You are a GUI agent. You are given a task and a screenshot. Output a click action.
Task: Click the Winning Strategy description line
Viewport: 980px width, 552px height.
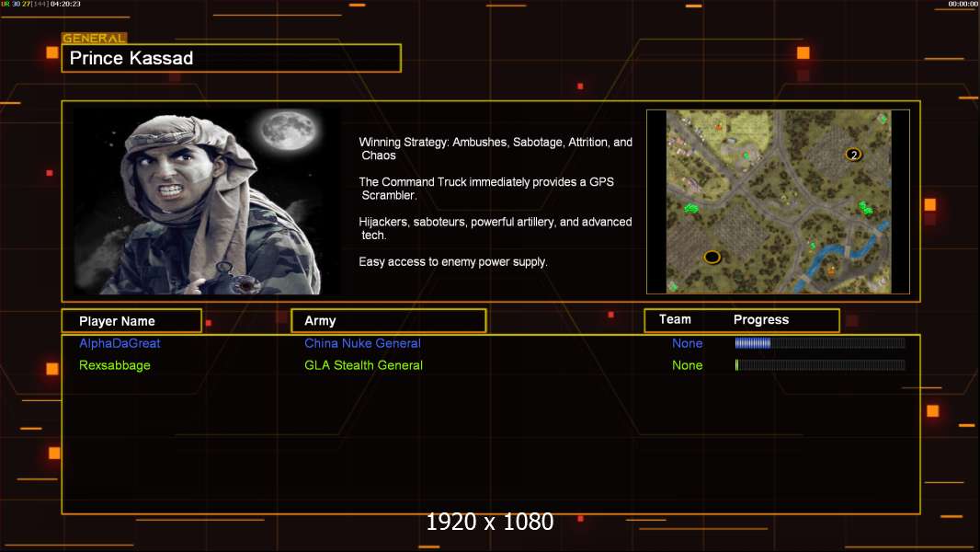[496, 149]
